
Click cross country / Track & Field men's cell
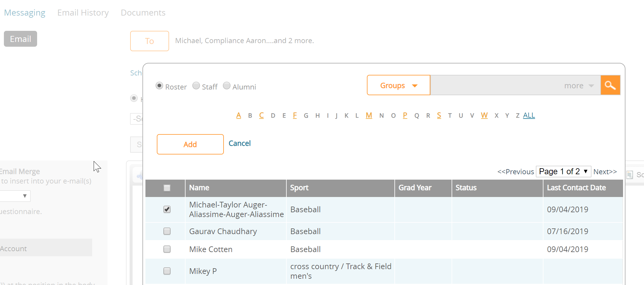point(341,271)
